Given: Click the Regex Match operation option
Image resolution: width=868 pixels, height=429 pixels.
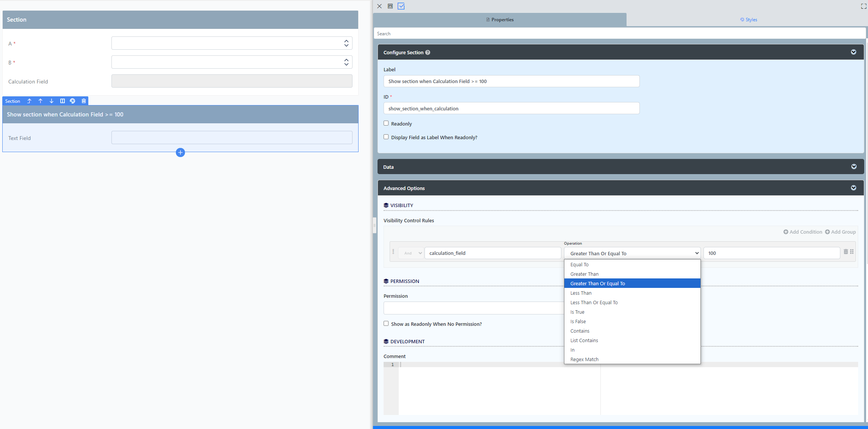Looking at the screenshot, I should (x=584, y=359).
